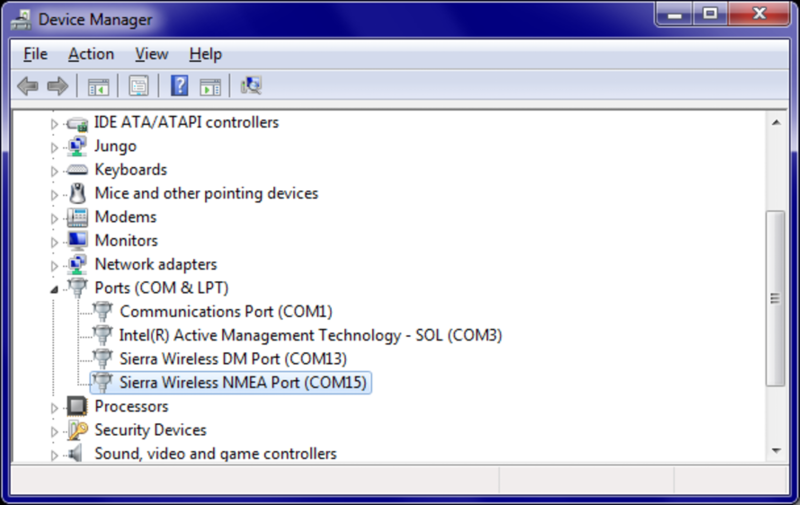Image resolution: width=800 pixels, height=505 pixels.
Task: Click the Forward arrow toolbar button
Action: (x=58, y=86)
